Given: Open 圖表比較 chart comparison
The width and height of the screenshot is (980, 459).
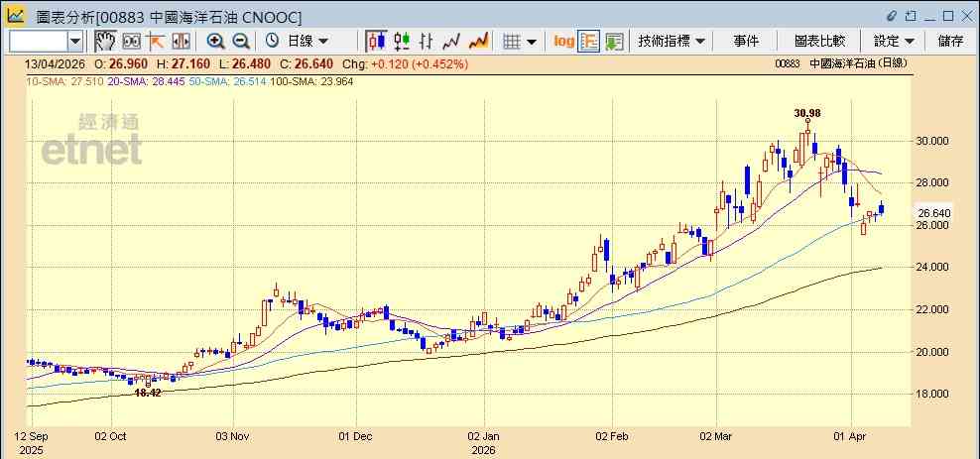Looking at the screenshot, I should pyautogui.click(x=820, y=42).
